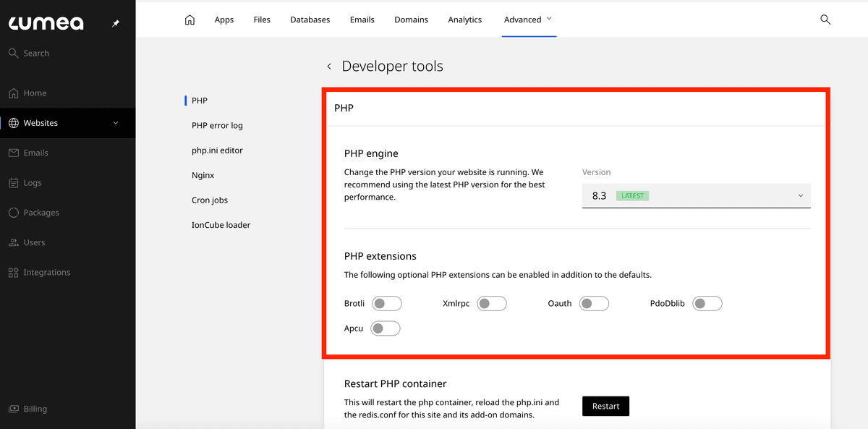Click the Lumea logo
This screenshot has height=429, width=868.
point(46,23)
